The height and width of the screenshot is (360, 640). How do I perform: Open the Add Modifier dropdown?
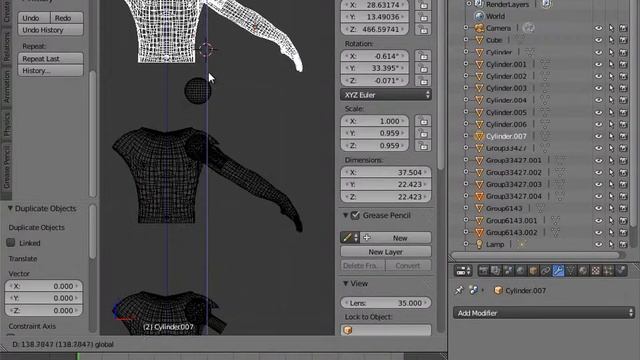point(544,313)
